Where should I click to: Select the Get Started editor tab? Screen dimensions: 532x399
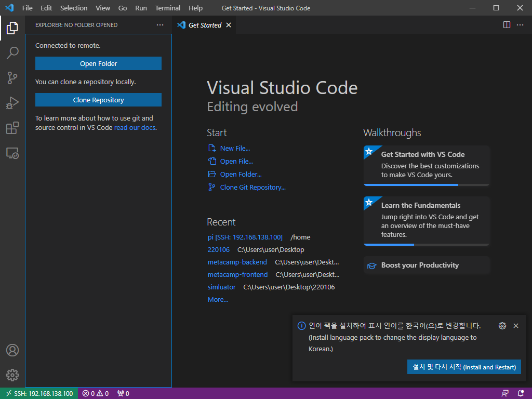coord(204,25)
